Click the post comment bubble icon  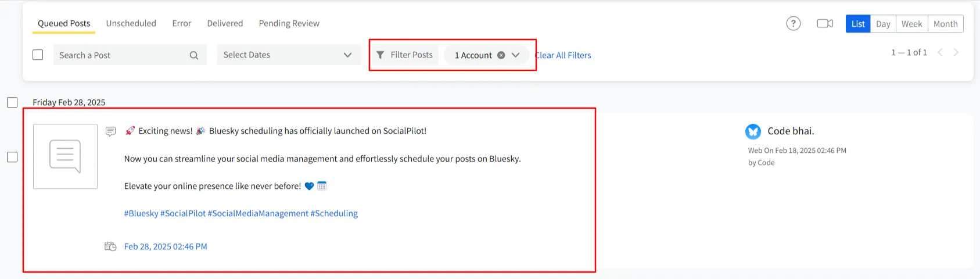pos(110,131)
